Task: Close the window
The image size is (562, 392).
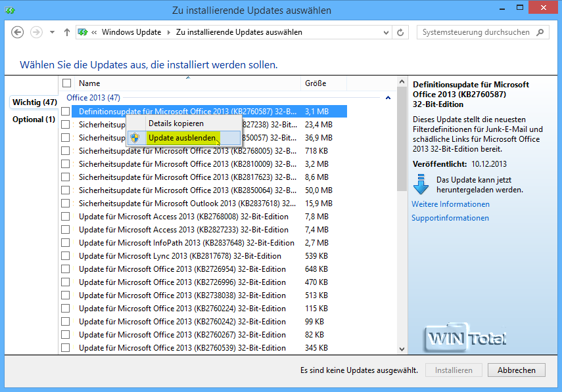Action: coord(544,8)
